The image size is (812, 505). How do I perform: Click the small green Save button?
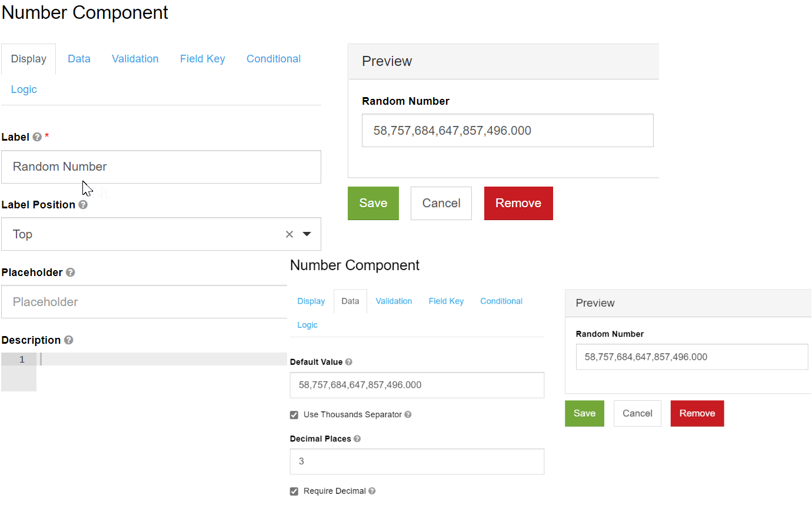click(x=584, y=413)
